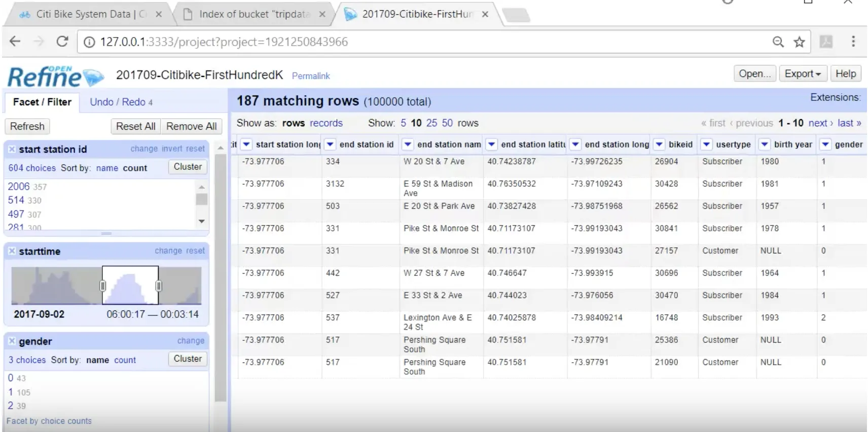868x432 pixels.
Task: Open the usertype column dropdown
Action: click(x=707, y=145)
